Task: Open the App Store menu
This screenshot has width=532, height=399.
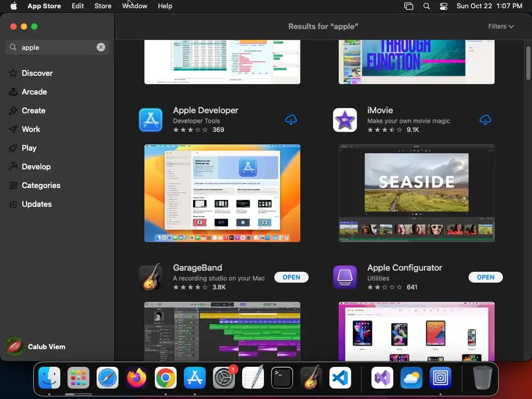Action: point(44,6)
